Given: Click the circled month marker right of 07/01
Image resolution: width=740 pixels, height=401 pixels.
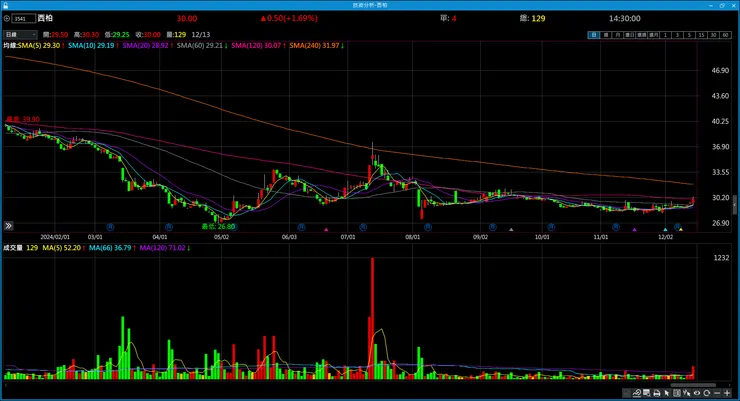Looking at the screenshot, I should 363,227.
